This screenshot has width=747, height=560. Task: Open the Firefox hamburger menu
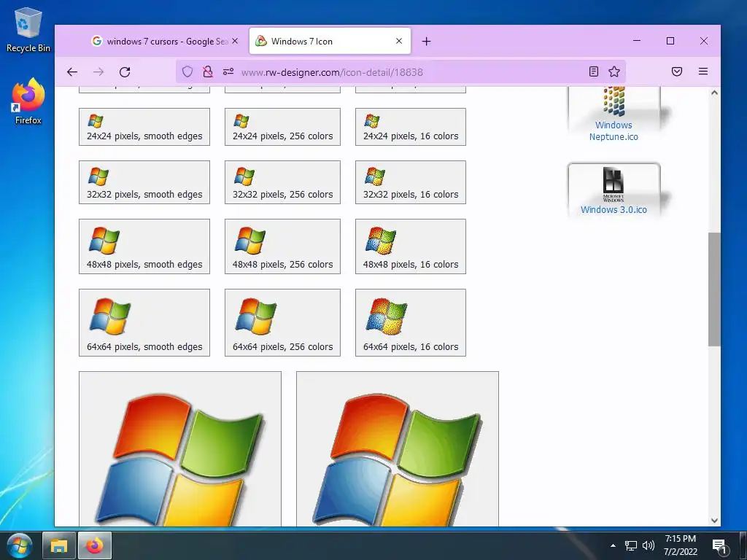[x=703, y=72]
